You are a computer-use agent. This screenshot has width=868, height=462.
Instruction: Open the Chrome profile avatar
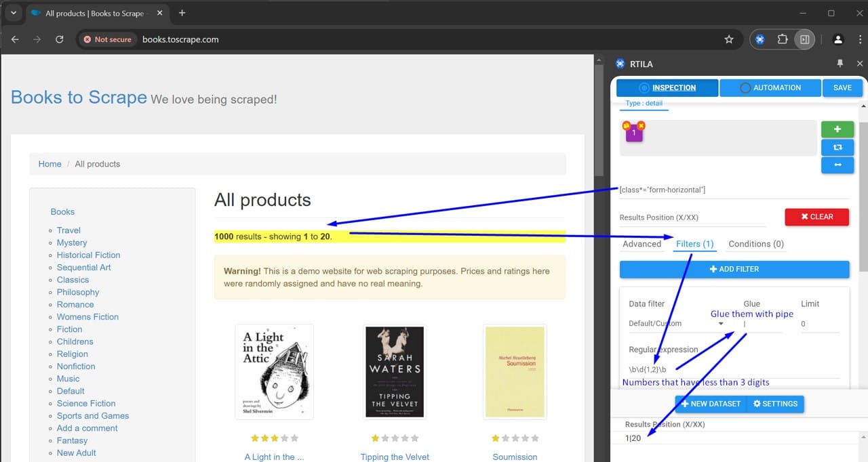click(x=838, y=39)
